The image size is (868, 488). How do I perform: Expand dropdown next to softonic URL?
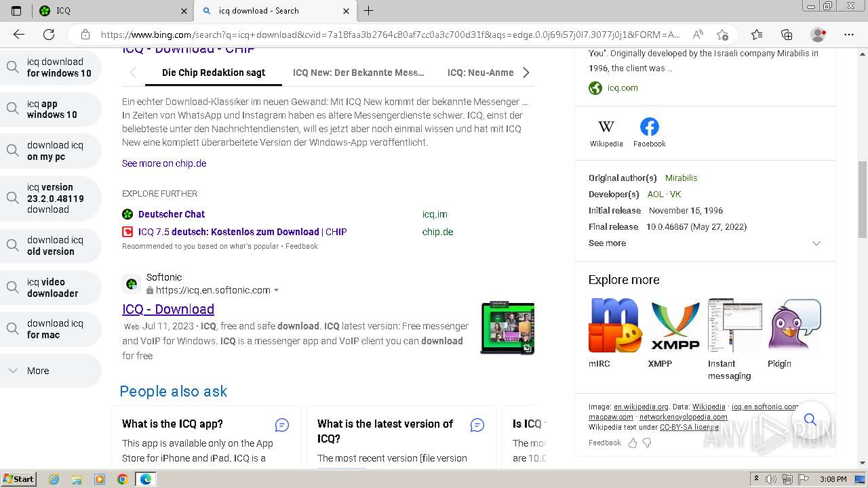pos(276,291)
